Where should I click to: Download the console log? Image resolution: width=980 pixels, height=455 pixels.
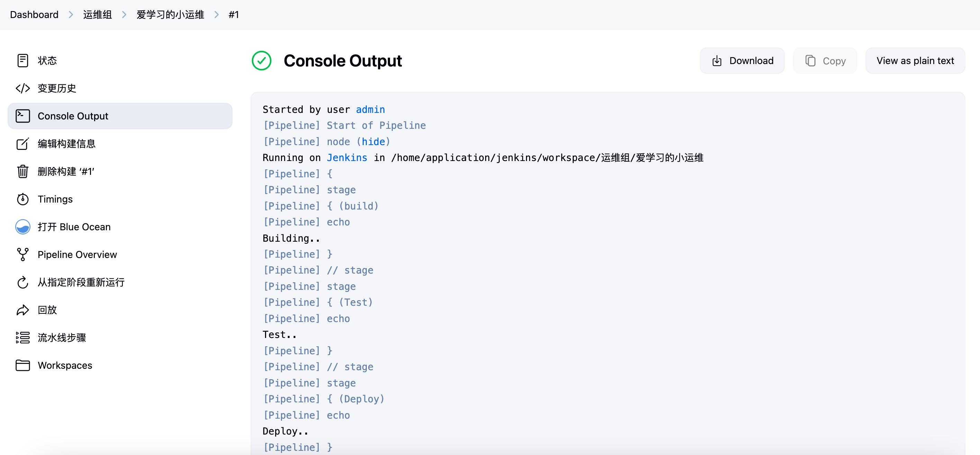pyautogui.click(x=742, y=61)
